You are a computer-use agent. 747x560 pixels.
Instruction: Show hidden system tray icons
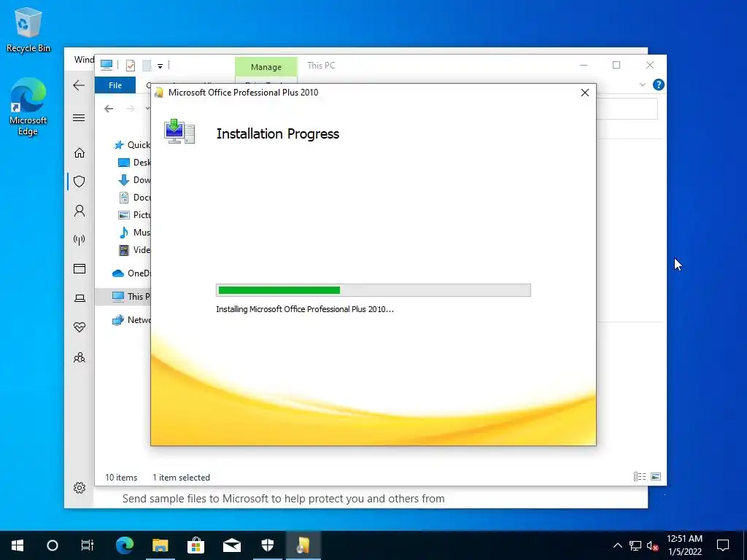pyautogui.click(x=617, y=545)
